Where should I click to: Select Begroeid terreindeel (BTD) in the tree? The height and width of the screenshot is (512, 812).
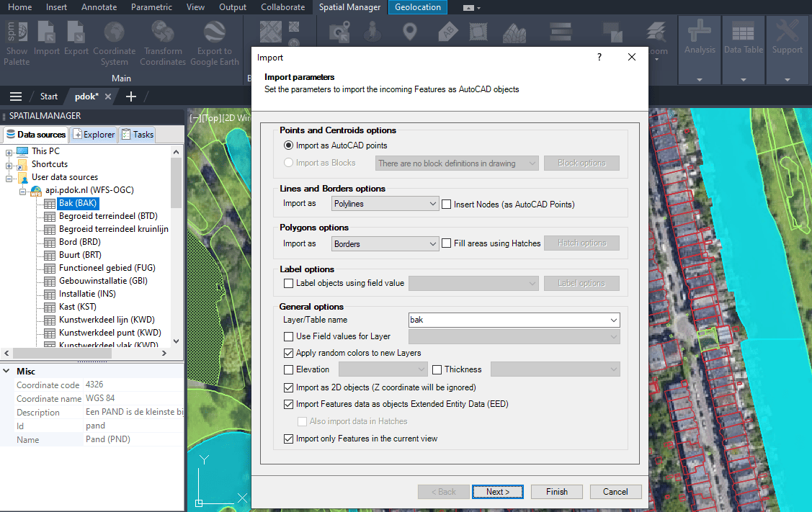108,217
